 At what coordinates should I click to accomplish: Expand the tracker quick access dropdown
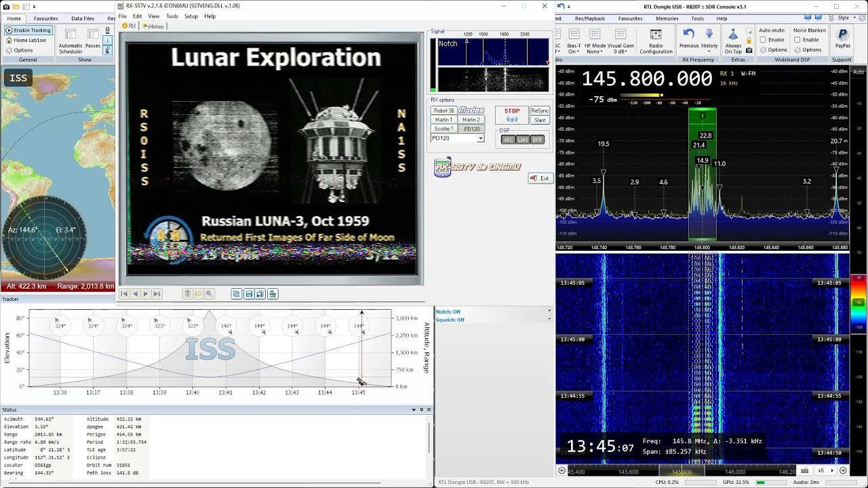tap(34, 7)
